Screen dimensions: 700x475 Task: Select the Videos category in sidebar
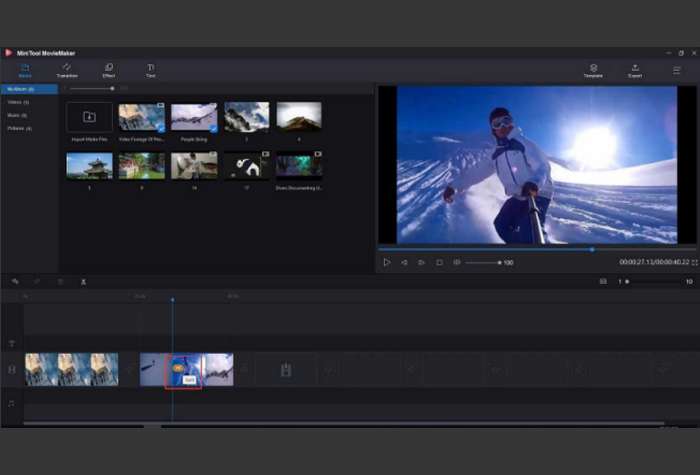18,102
